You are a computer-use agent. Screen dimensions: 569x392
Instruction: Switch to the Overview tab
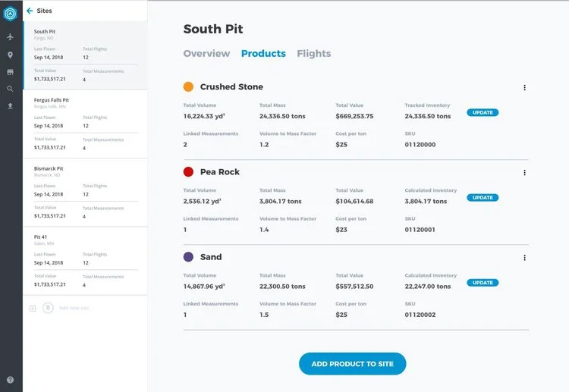click(206, 54)
